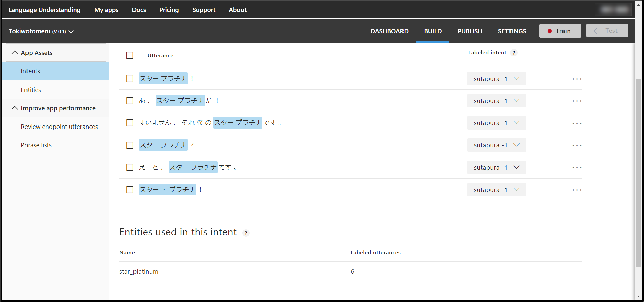
Task: Switch to the SETTINGS tab
Action: point(512,31)
